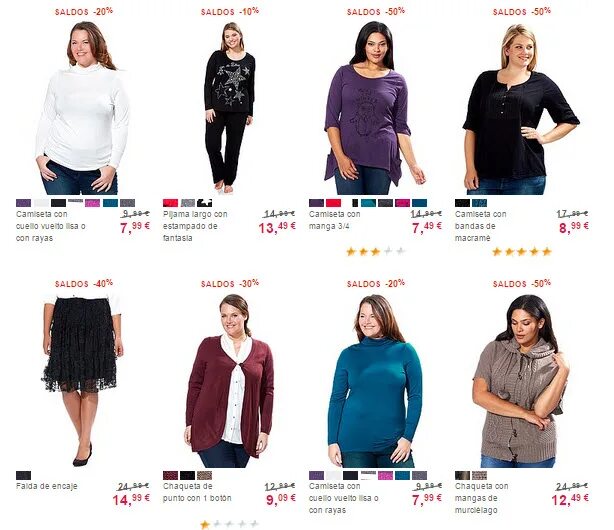Click three-star rating under 3/4 sleeve shirt
The image size is (614, 530).
(x=376, y=251)
